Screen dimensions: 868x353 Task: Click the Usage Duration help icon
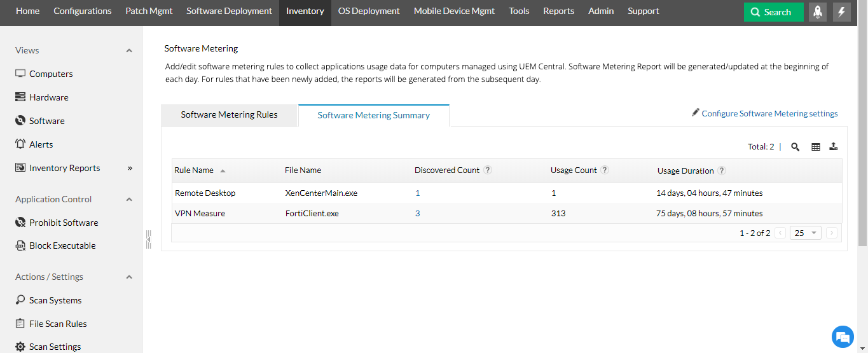pos(722,170)
